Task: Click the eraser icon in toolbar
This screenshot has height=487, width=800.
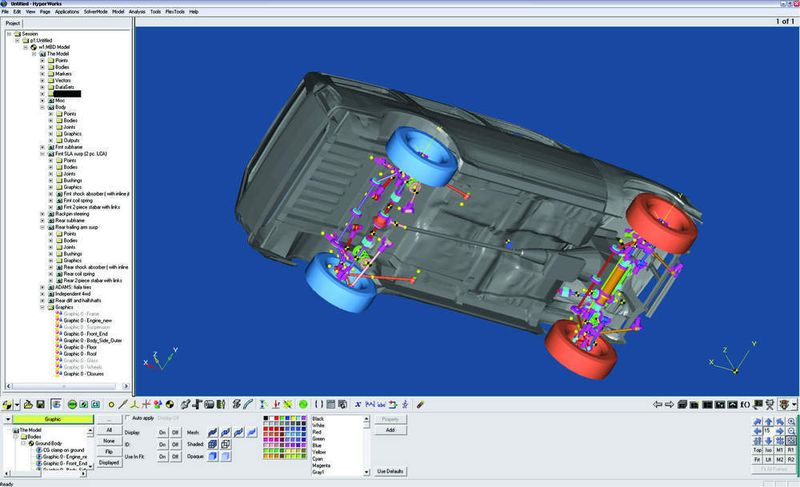Action: pos(420,404)
